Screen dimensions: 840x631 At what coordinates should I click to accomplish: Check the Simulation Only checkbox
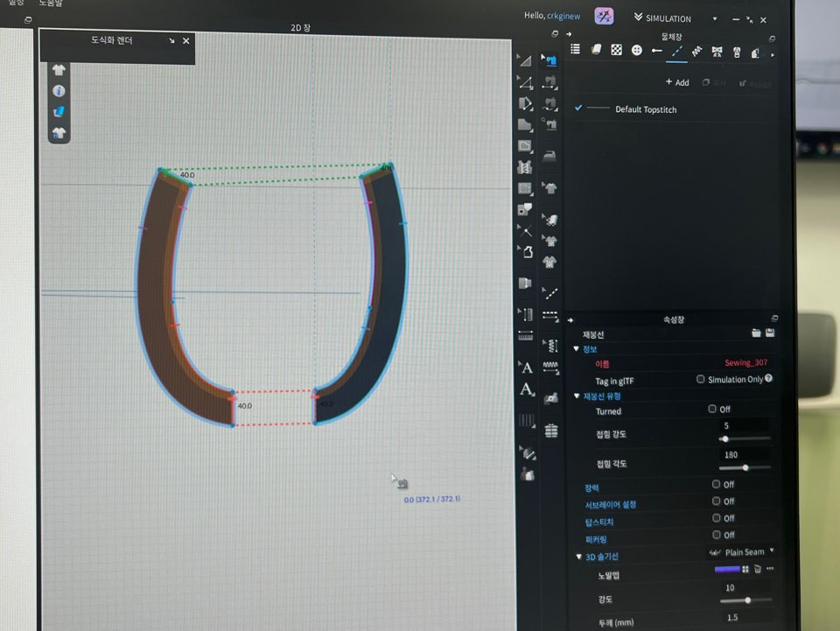point(700,379)
